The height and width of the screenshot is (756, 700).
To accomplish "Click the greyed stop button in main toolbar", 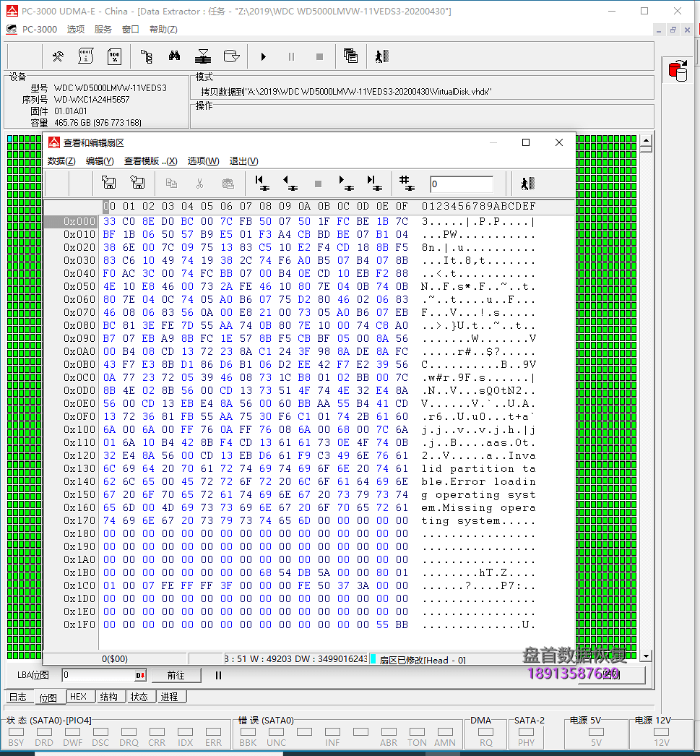I will pyautogui.click(x=319, y=57).
